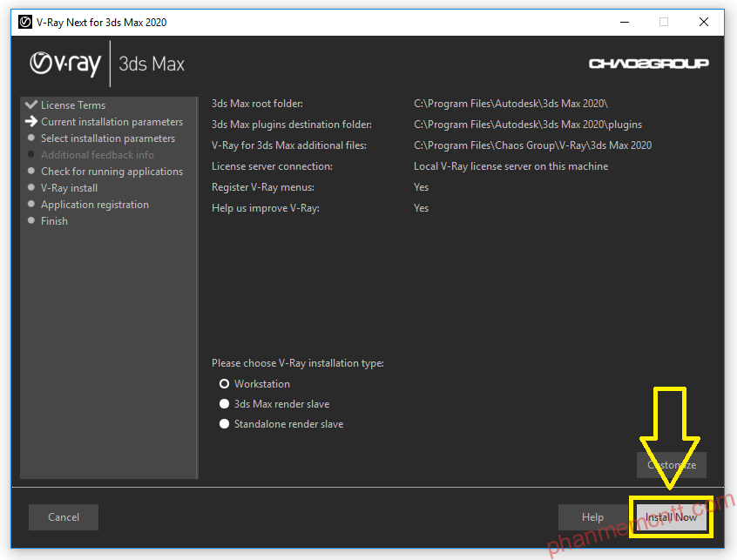Minimize the V-Ray installer window
The height and width of the screenshot is (560, 737).
(x=625, y=22)
